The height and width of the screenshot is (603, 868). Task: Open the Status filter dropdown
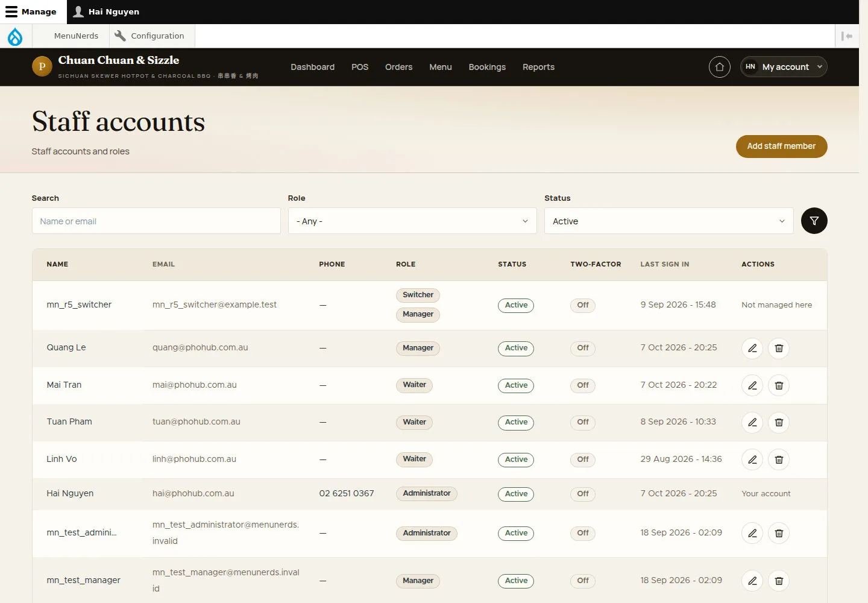pos(668,221)
